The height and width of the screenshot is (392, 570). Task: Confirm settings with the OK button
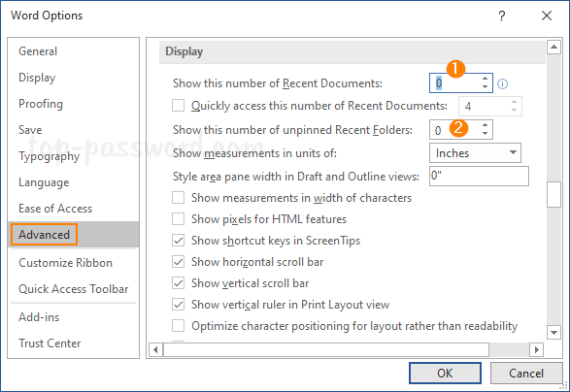445,374
